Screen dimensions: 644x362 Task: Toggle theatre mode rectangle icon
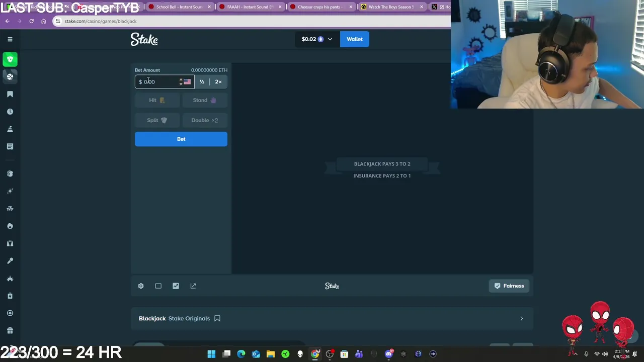click(158, 286)
